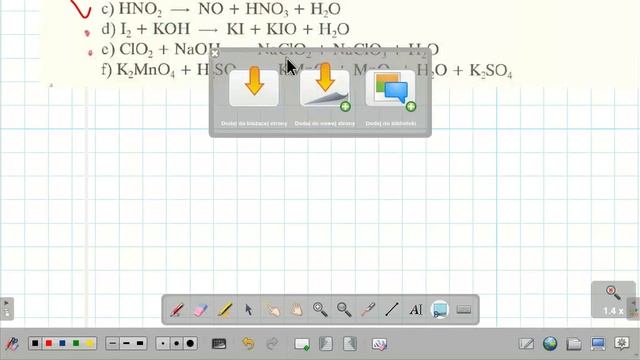The height and width of the screenshot is (360, 640).
Task: Select the straight Line drawing tool
Action: 392,310
